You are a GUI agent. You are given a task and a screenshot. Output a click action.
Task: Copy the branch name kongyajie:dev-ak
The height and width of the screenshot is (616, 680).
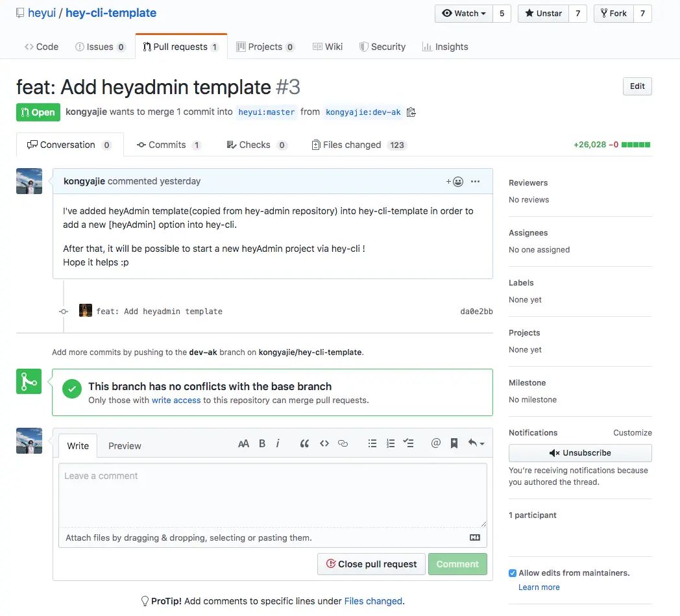(x=411, y=112)
